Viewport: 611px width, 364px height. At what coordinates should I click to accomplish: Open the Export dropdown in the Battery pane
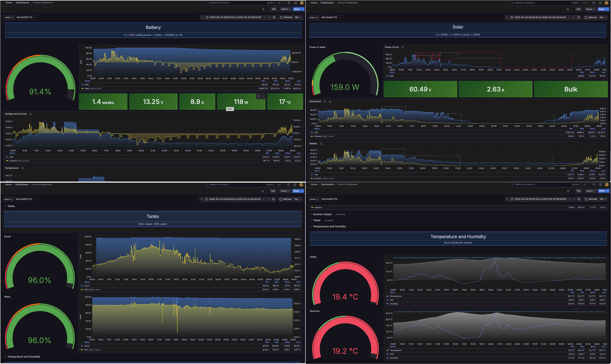point(286,9)
